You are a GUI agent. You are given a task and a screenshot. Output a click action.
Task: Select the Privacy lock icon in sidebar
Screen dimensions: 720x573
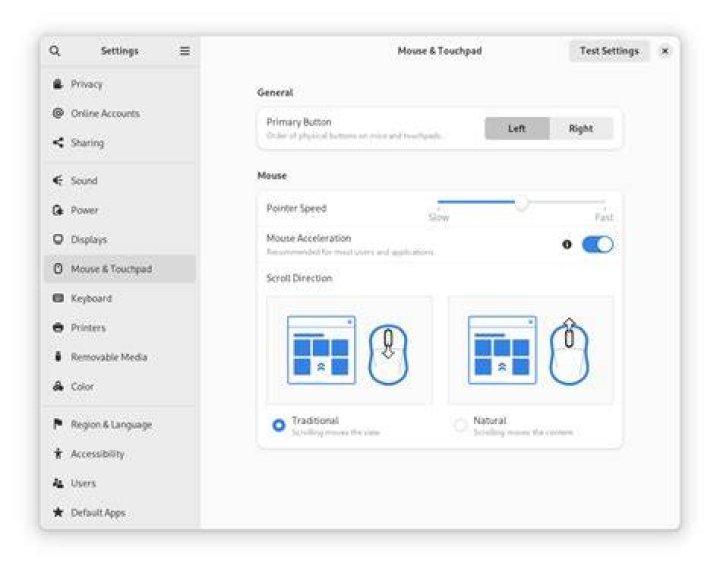point(58,84)
